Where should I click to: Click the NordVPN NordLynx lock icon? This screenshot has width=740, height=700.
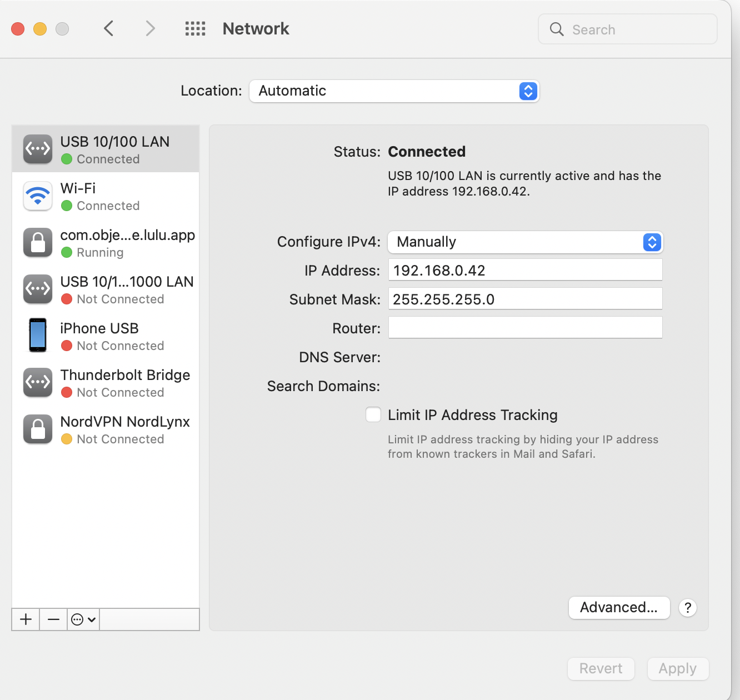[37, 429]
